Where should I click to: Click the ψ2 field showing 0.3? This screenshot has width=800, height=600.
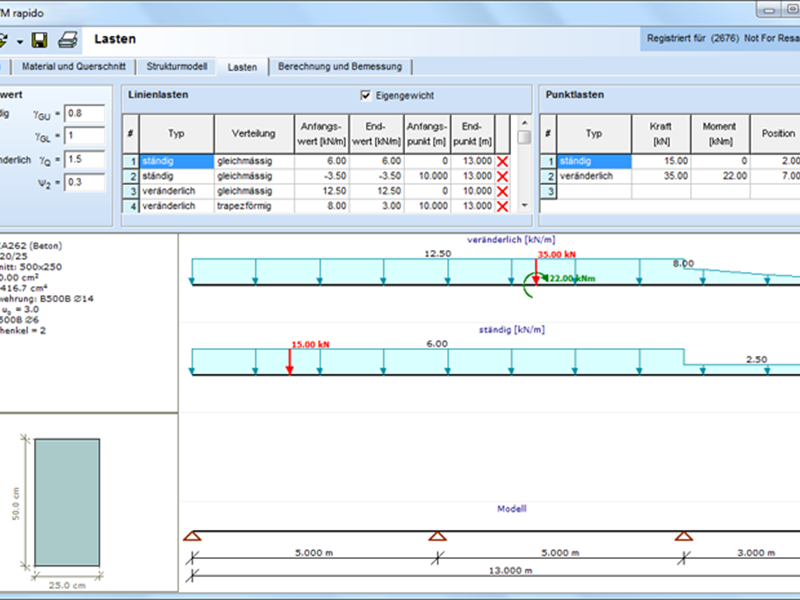click(x=84, y=182)
